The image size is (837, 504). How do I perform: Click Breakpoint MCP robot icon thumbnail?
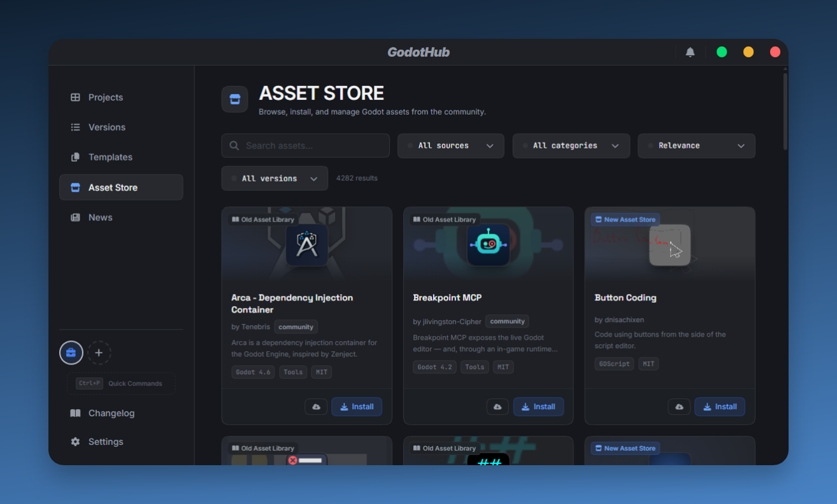tap(488, 244)
